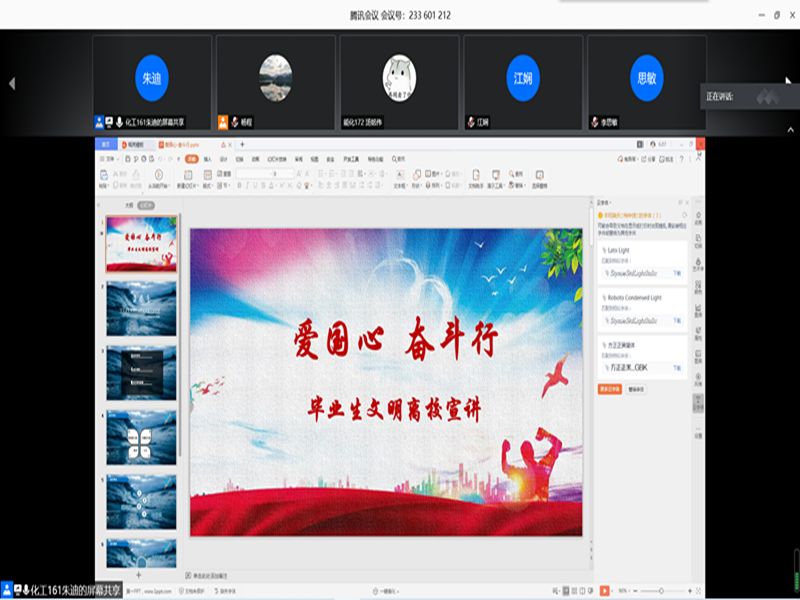Switch to 大纲 outline view tab
This screenshot has height=600, width=800.
click(x=128, y=204)
